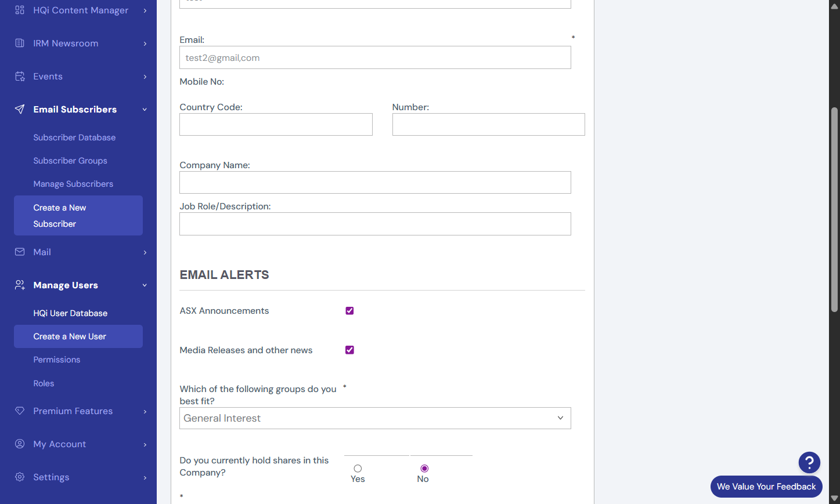The image size is (840, 504).
Task: Collapse the Manage Users section chevron
Action: [x=145, y=285]
